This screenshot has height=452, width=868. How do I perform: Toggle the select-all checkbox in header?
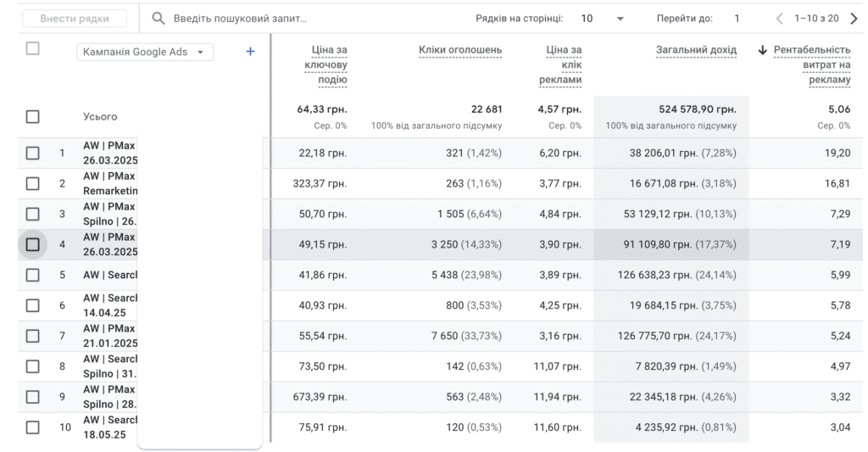32,48
